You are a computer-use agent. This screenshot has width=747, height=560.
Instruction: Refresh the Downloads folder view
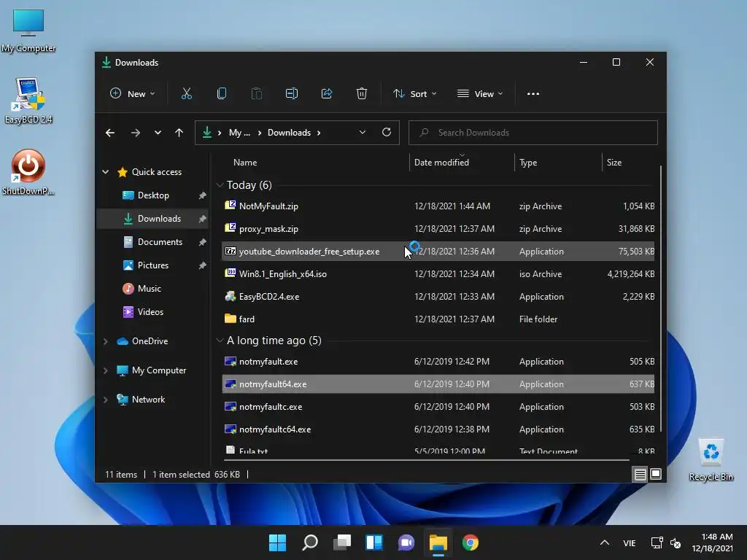point(387,133)
